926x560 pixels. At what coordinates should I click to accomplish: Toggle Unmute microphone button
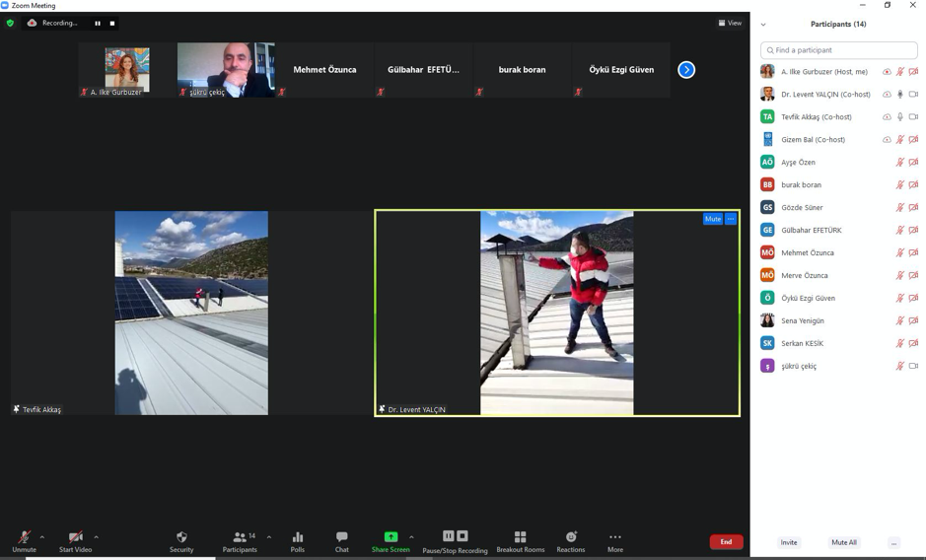point(24,537)
